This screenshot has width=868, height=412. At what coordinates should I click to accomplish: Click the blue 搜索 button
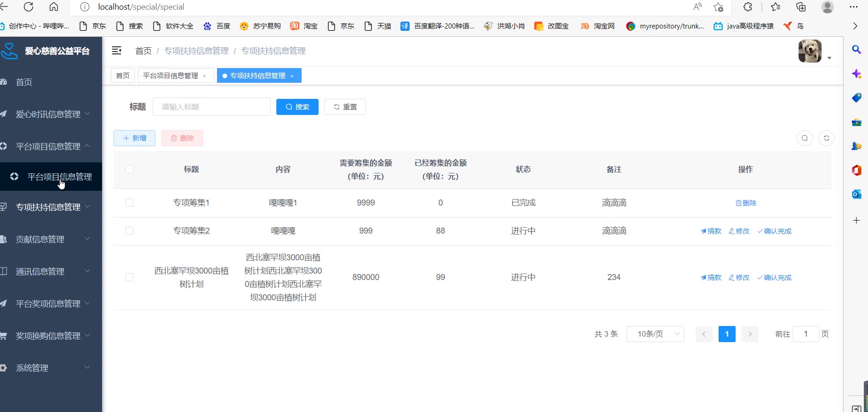tap(297, 107)
